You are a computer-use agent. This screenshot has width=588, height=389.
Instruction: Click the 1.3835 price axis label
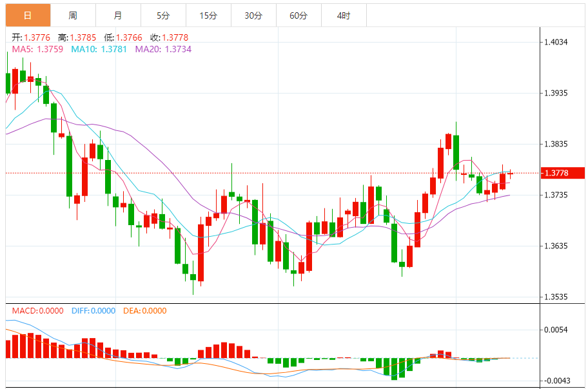point(556,144)
